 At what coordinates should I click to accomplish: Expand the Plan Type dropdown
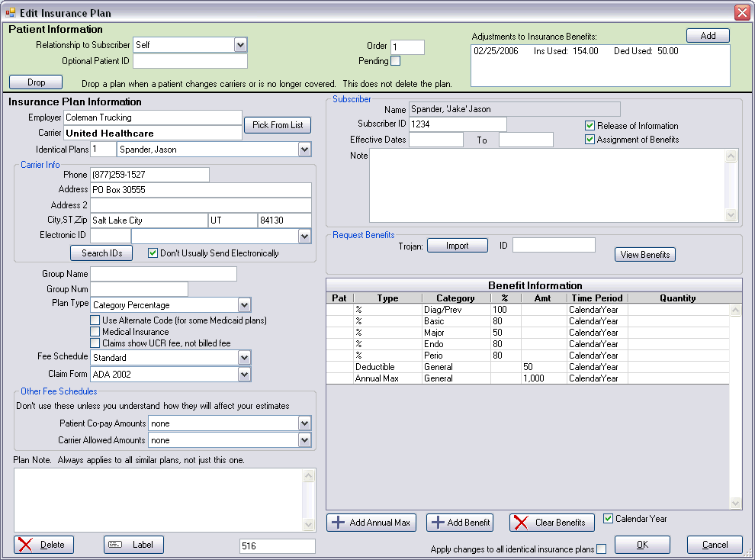click(x=243, y=305)
